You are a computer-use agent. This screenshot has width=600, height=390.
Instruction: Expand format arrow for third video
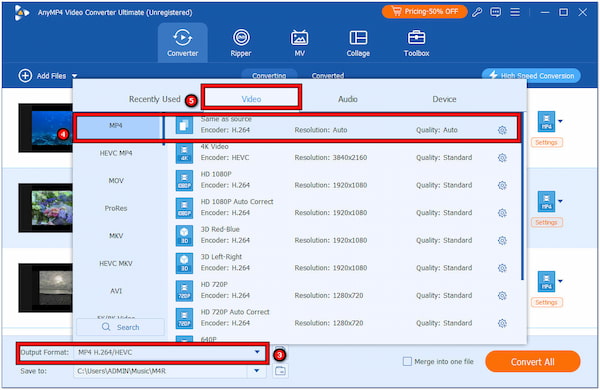pos(560,281)
